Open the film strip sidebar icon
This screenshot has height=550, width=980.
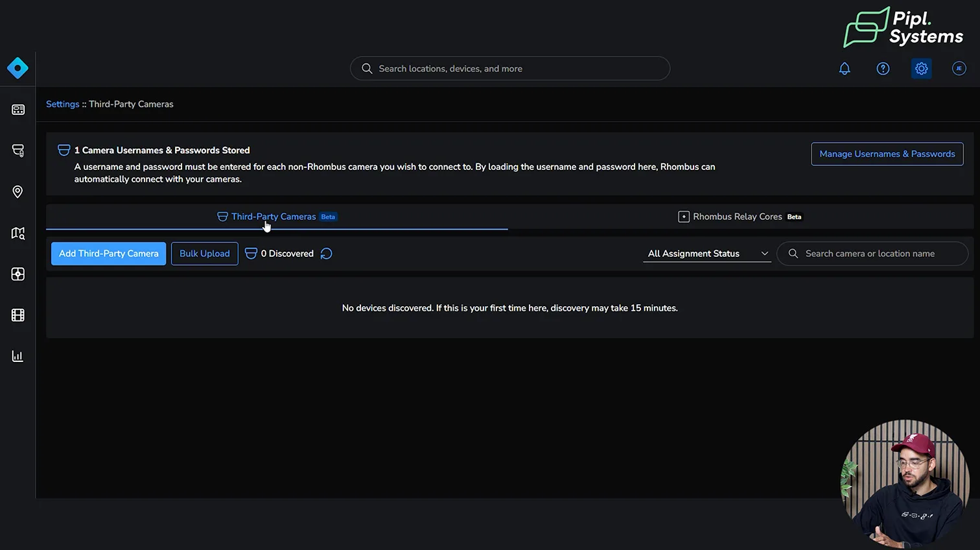pos(18,315)
